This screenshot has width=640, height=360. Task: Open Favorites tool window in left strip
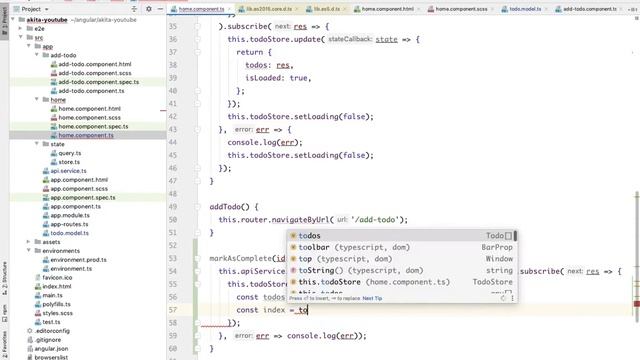pyautogui.click(x=4, y=345)
